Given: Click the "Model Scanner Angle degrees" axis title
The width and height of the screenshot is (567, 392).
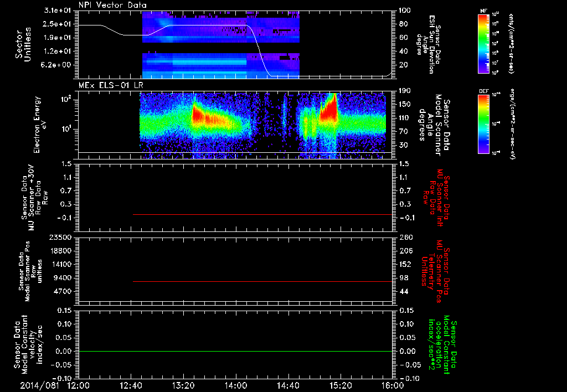Looking at the screenshot, I should (434, 125).
